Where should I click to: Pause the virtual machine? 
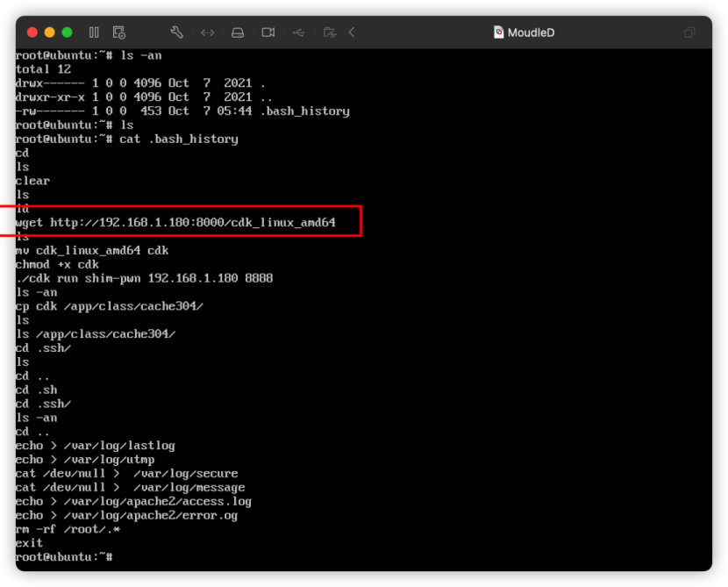(94, 32)
